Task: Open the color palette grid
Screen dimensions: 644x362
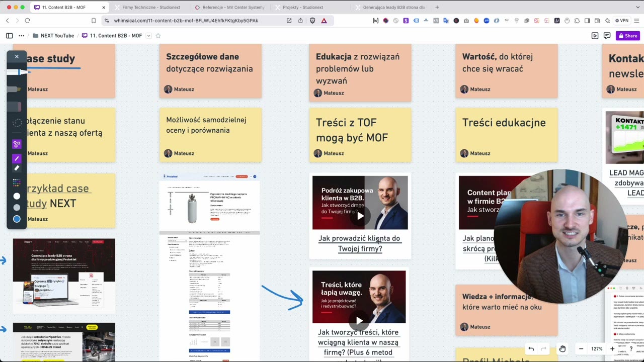Action: point(17,182)
